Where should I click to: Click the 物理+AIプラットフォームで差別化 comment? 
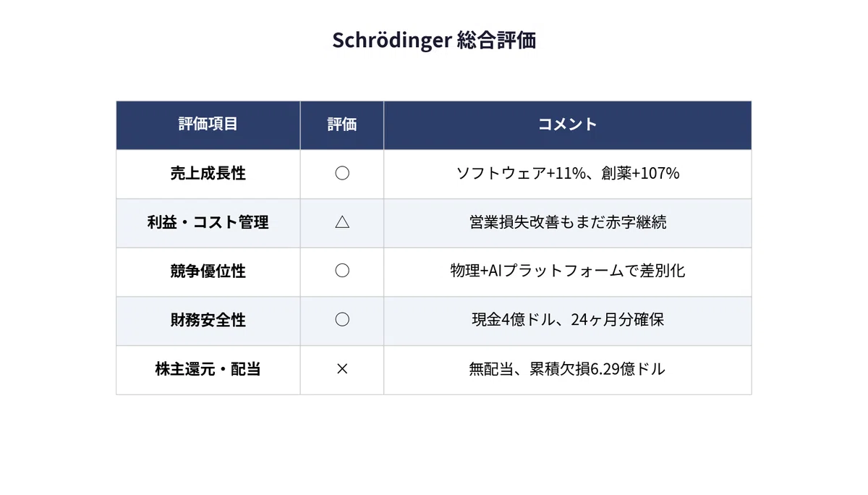point(568,271)
